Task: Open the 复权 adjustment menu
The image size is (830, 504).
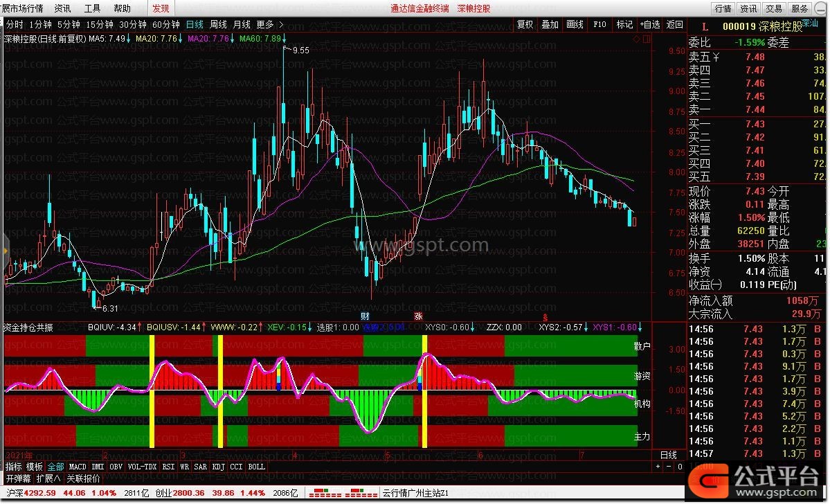Action: (x=525, y=24)
